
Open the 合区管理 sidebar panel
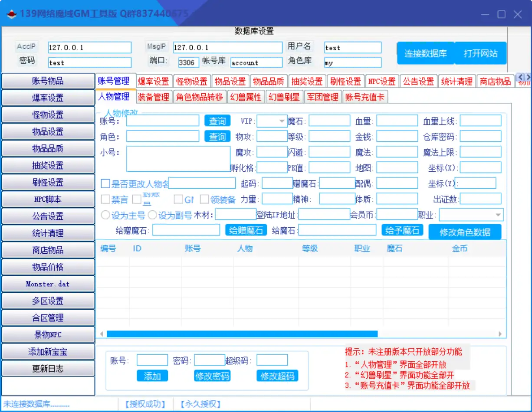48,317
